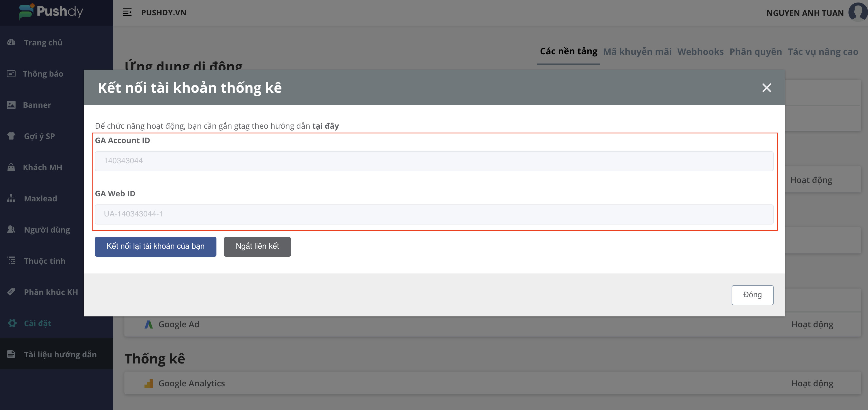The width and height of the screenshot is (868, 410).
Task: Click the GA Account ID field
Action: [x=434, y=161]
